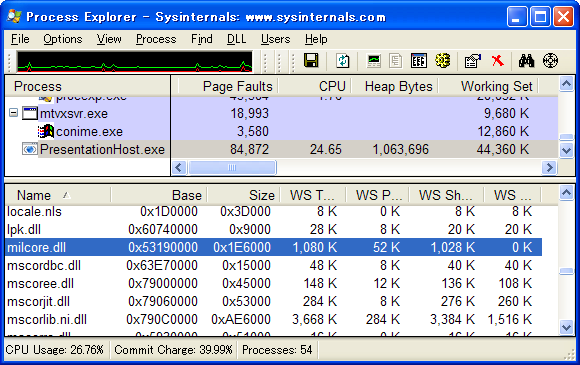Screen dimensions: 580x365
Task: Click process pane horizontal scroll left arrow
Action: tap(179, 168)
